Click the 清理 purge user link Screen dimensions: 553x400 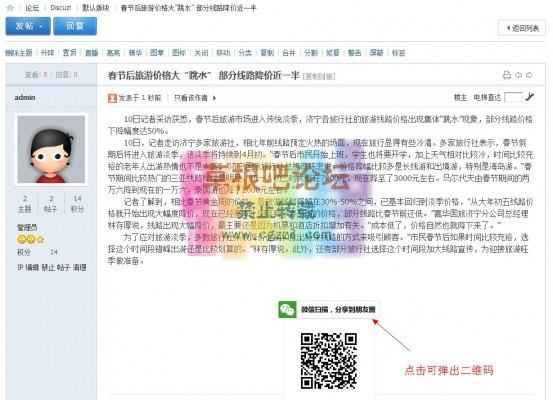pos(80,267)
